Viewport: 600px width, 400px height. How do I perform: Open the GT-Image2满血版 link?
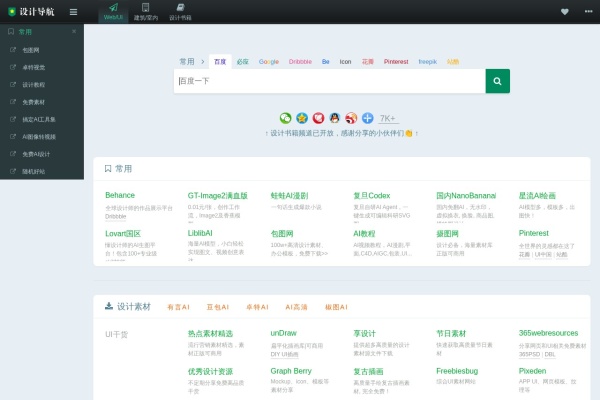click(218, 196)
